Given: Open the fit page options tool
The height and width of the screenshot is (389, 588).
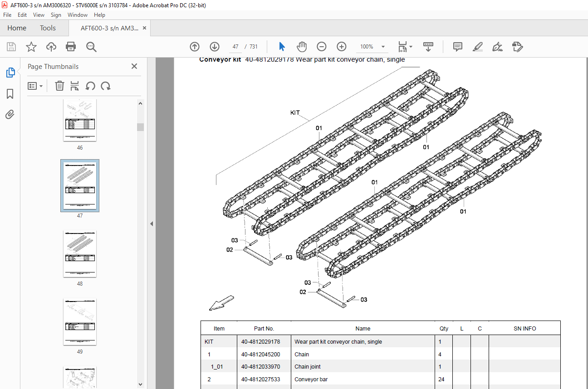Looking at the screenshot, I should [x=405, y=47].
